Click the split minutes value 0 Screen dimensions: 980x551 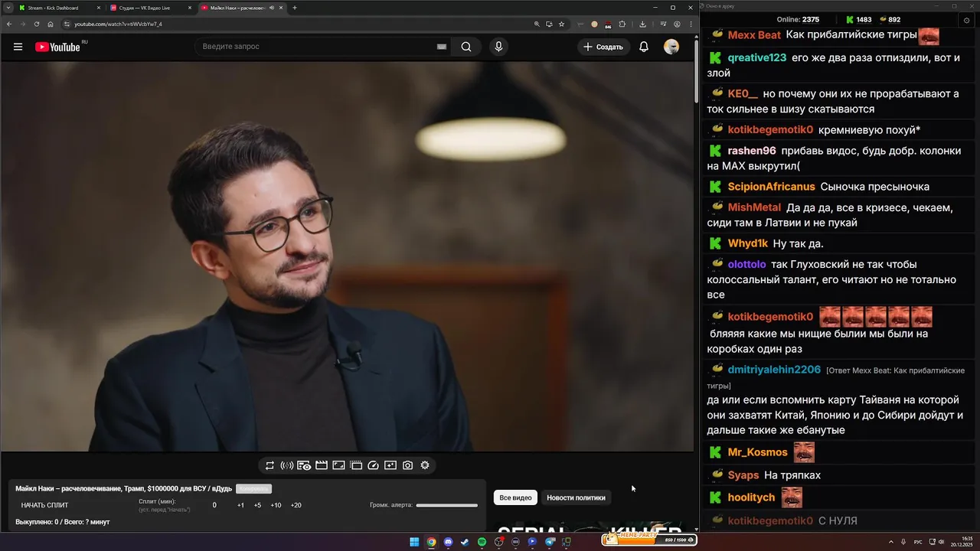pyautogui.click(x=214, y=505)
